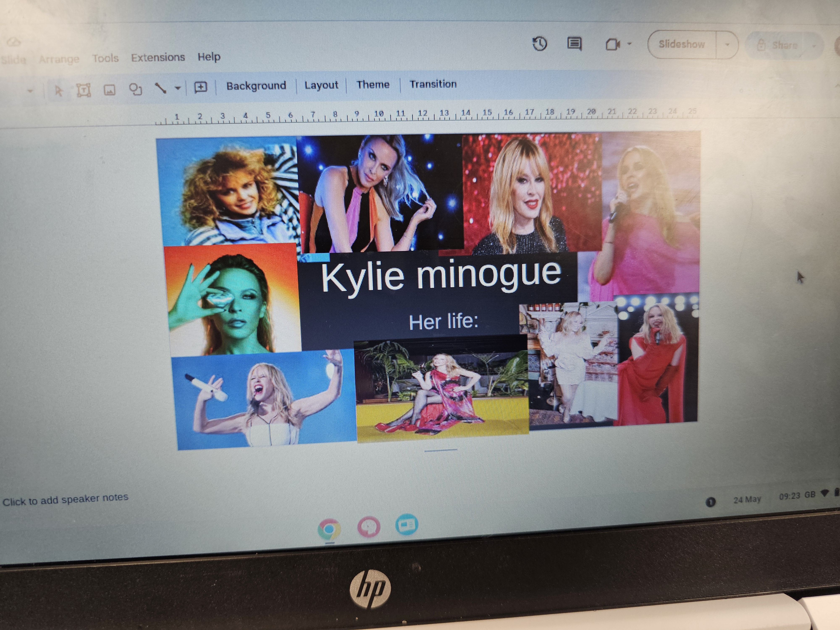Open the shape tool icon
This screenshot has width=840, height=630.
[x=136, y=89]
